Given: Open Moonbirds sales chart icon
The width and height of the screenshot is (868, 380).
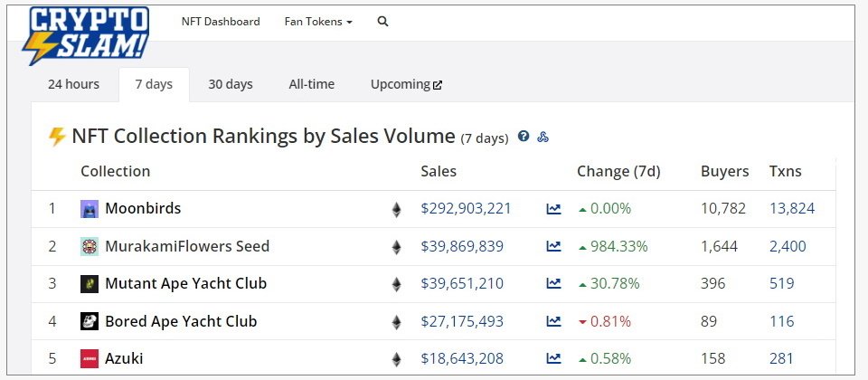Looking at the screenshot, I should (x=553, y=209).
